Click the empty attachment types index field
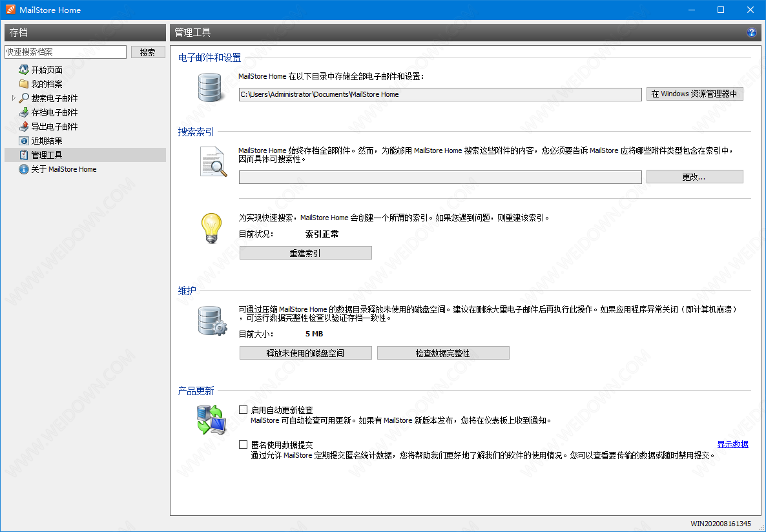Screen dimensions: 766x532 click(x=440, y=177)
